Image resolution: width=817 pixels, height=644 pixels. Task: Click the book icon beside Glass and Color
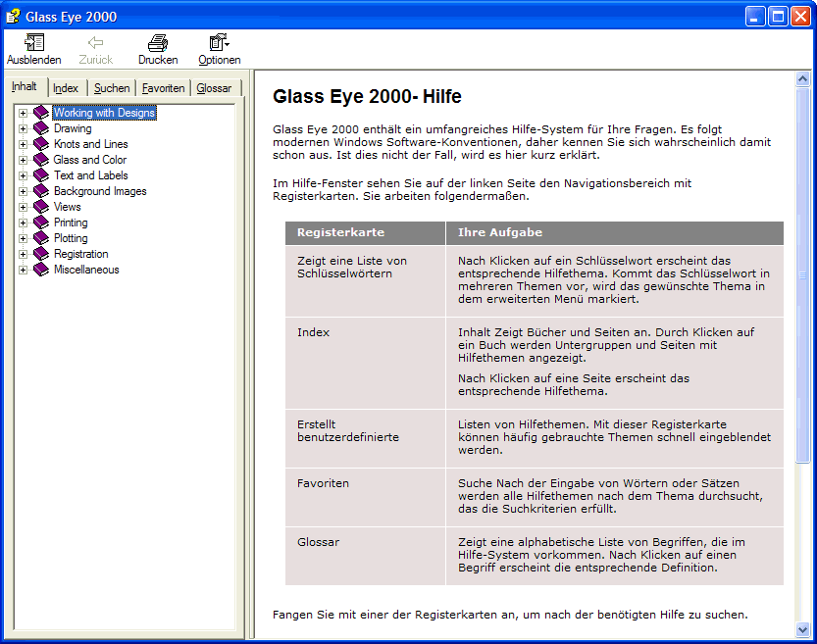pyautogui.click(x=41, y=160)
